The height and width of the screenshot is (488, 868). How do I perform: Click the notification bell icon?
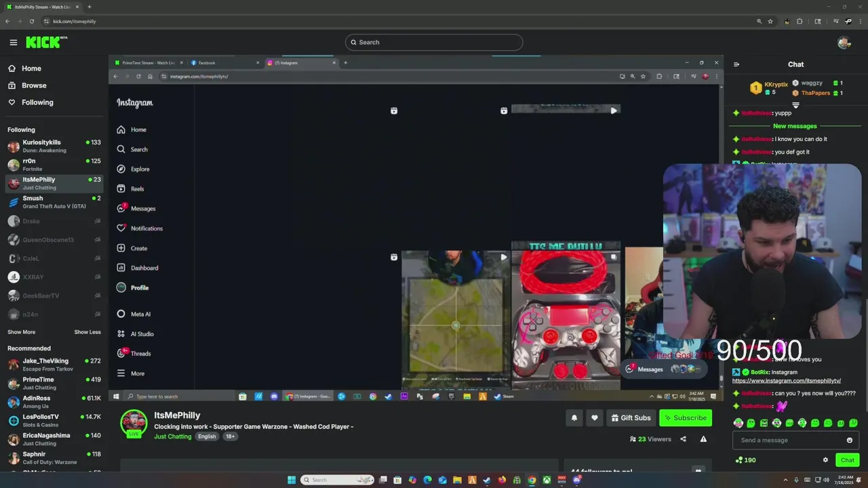pos(574,418)
